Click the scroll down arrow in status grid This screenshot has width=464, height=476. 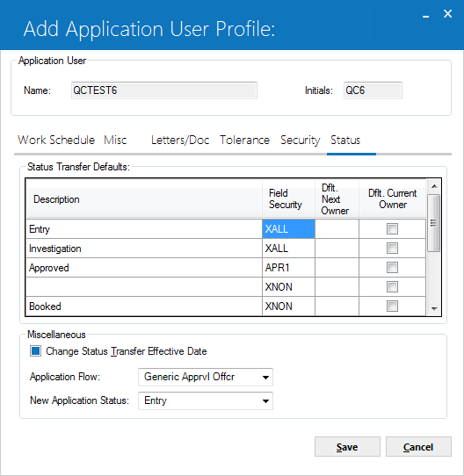434,309
